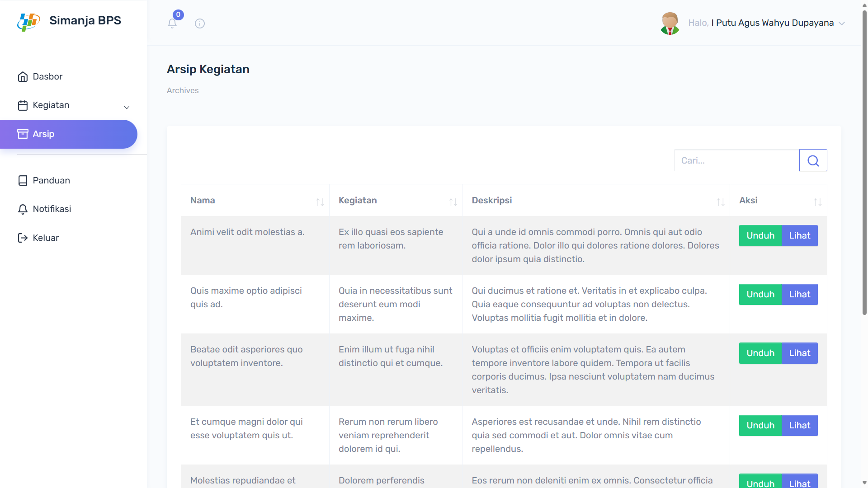The height and width of the screenshot is (488, 868).
Task: Sort table by Nama column
Action: pyautogui.click(x=320, y=202)
